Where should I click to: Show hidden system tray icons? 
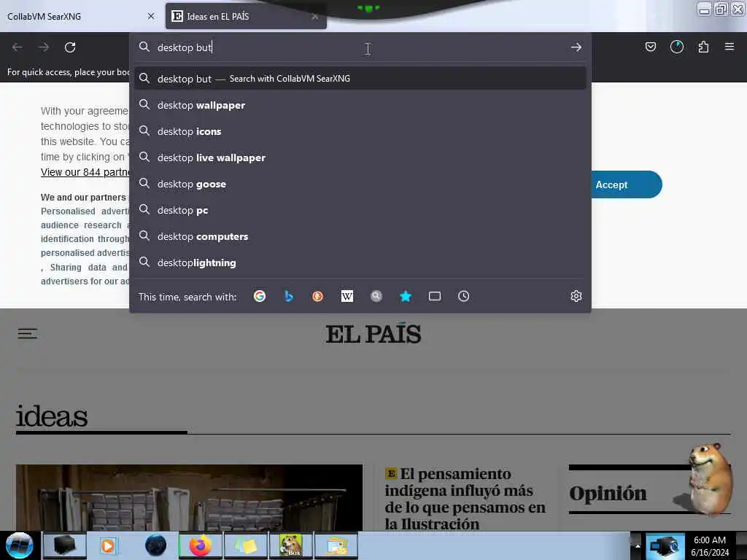638,545
